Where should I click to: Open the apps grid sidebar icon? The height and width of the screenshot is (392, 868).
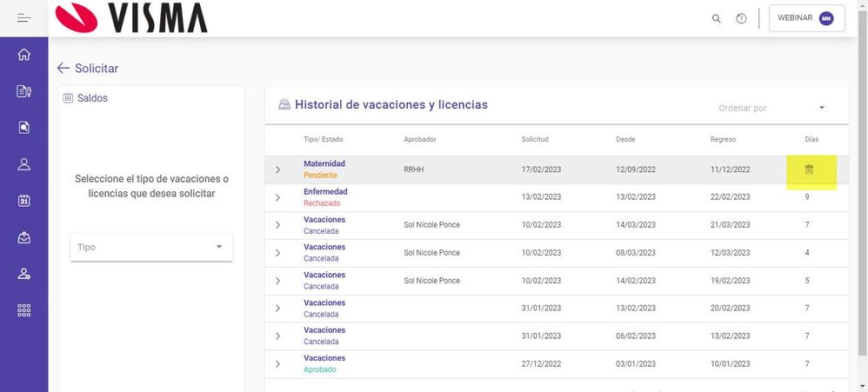(x=23, y=310)
